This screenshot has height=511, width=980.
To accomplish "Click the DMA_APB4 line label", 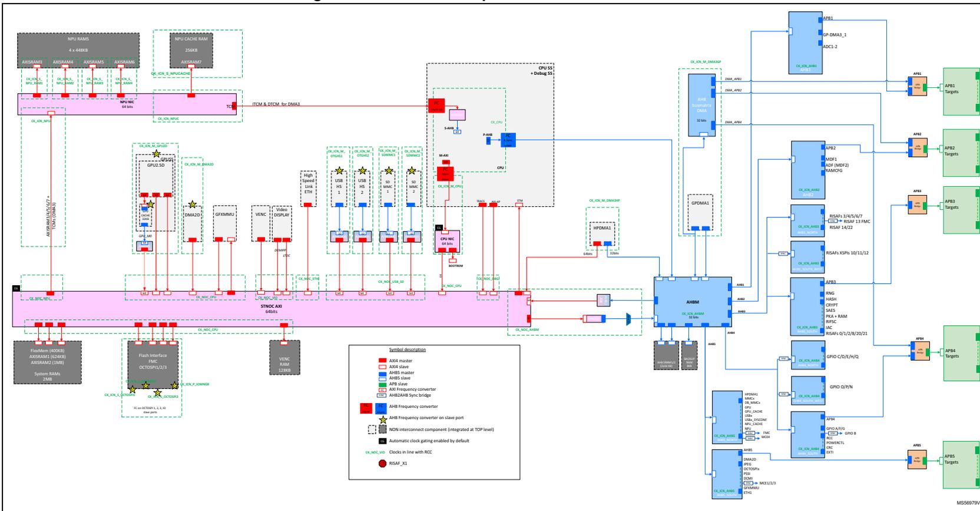I will tap(733, 122).
